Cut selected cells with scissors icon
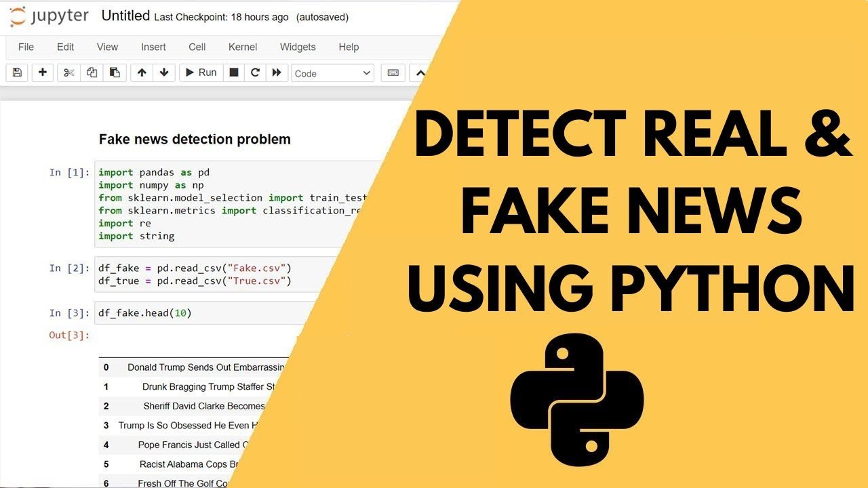868x488 pixels. click(x=68, y=73)
